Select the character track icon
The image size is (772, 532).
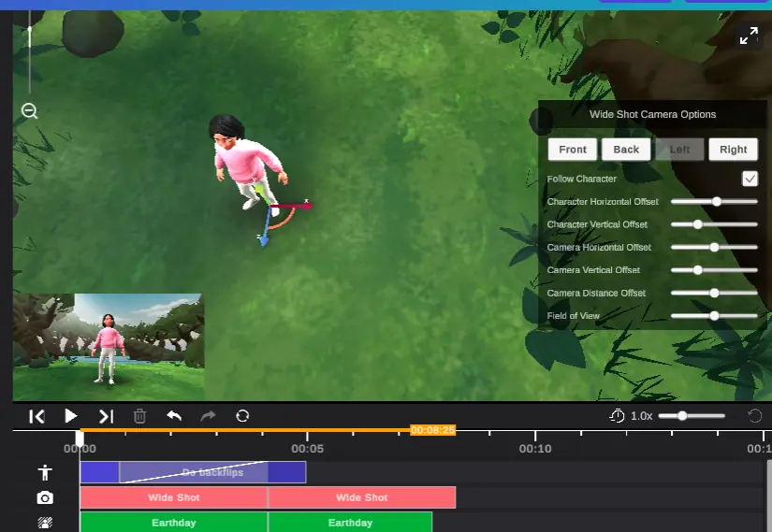point(45,472)
